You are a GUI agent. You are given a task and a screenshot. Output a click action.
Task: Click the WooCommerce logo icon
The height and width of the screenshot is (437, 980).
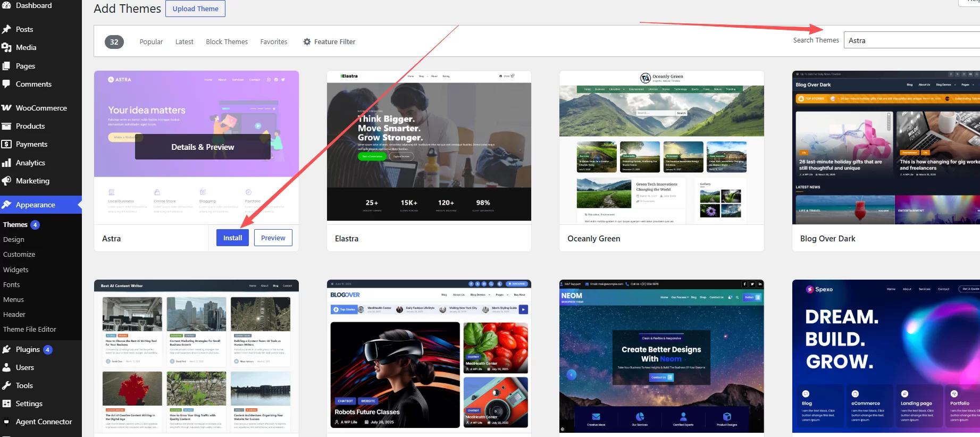pyautogui.click(x=6, y=108)
